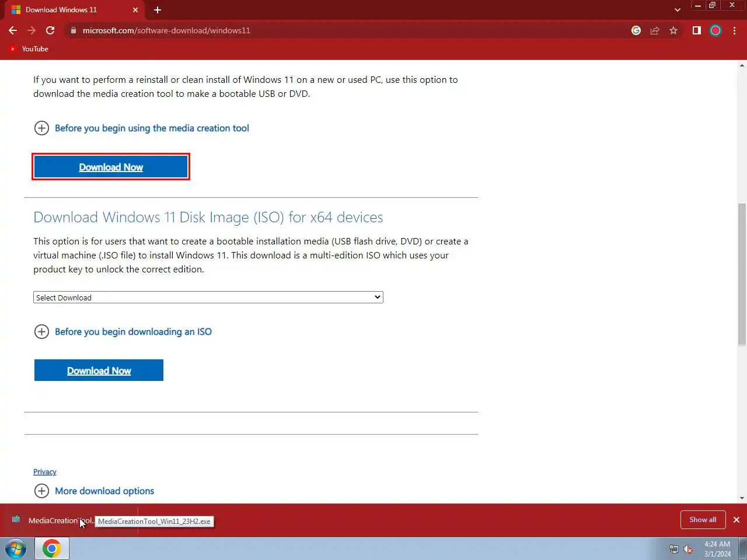The width and height of the screenshot is (747, 560).
Task: Open tab search chevron
Action: pyautogui.click(x=677, y=10)
